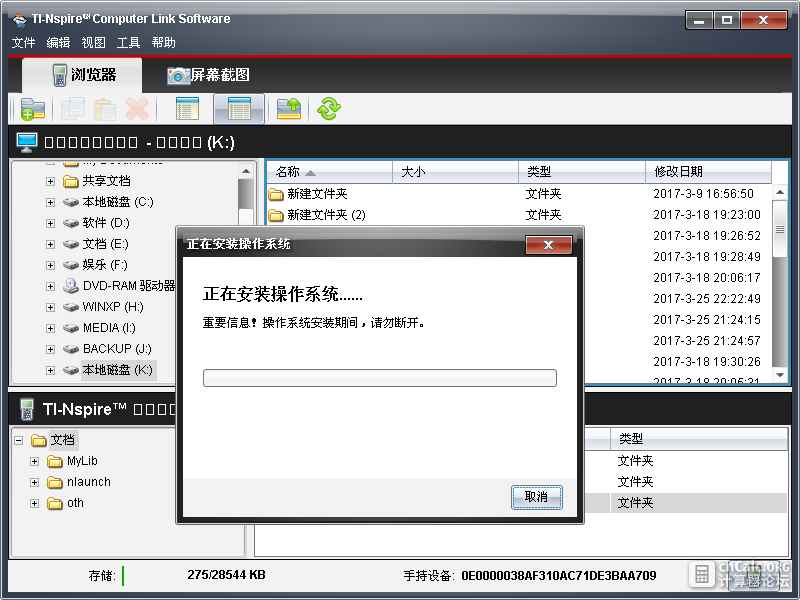Expand the 本地磁盘 (C:) tree node
The height and width of the screenshot is (600, 800).
pyautogui.click(x=50, y=202)
